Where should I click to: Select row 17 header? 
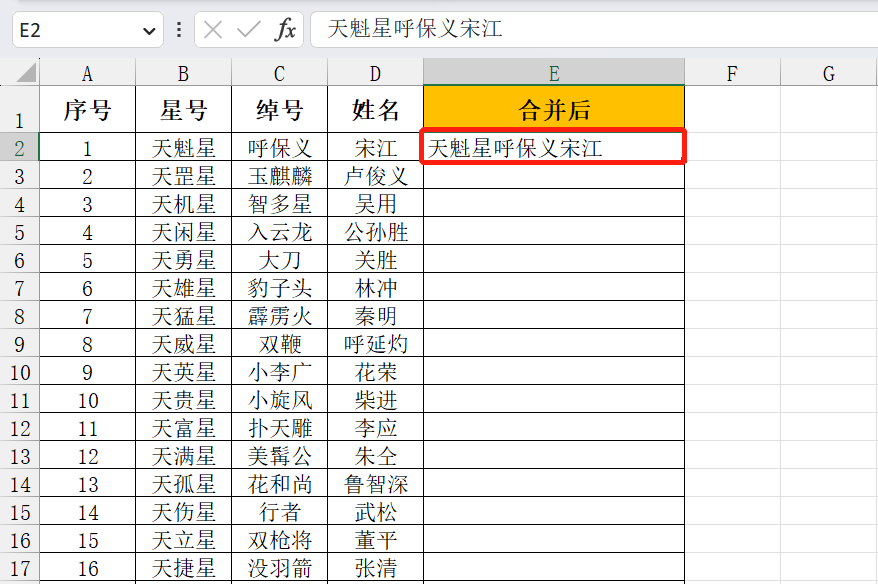[x=20, y=568]
